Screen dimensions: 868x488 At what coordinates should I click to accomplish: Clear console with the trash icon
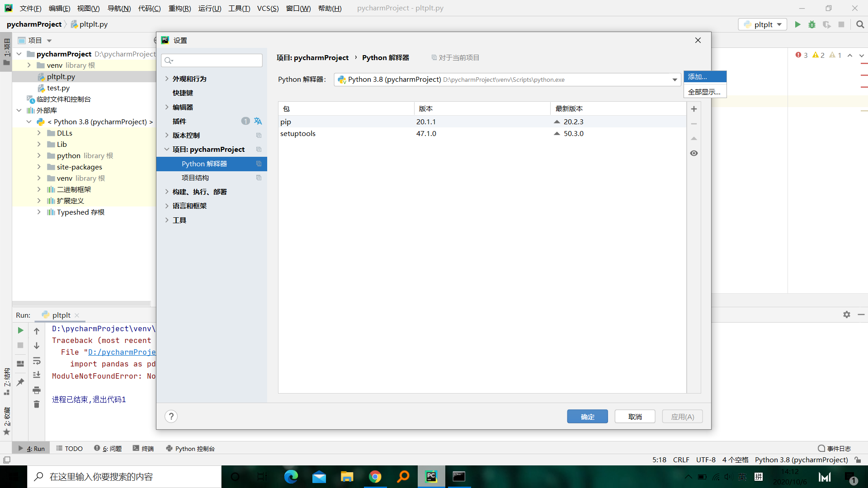tap(37, 404)
